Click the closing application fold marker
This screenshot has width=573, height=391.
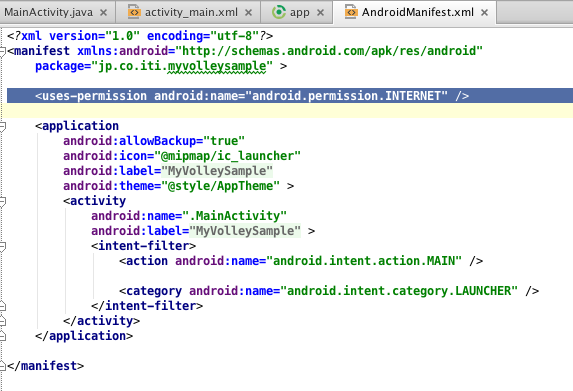coord(3,336)
